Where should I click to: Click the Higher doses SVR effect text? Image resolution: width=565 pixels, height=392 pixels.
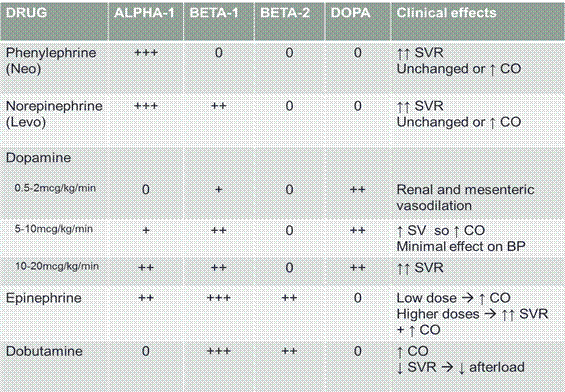pos(472,314)
